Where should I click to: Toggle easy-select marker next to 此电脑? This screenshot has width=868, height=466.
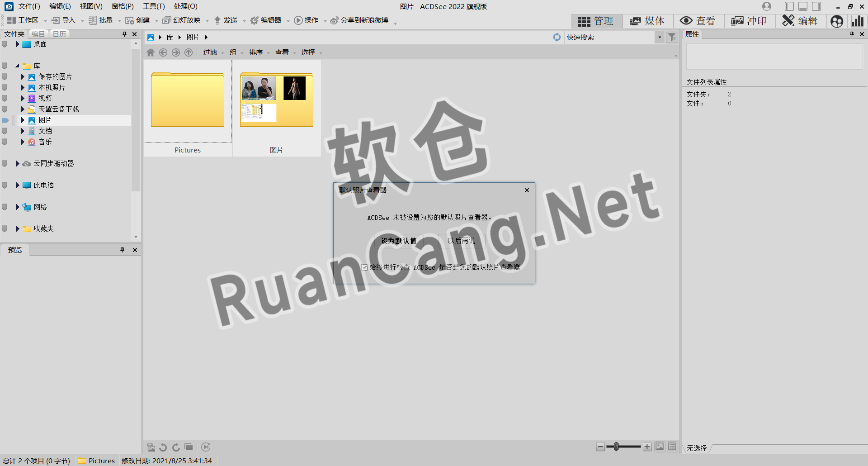5,185
